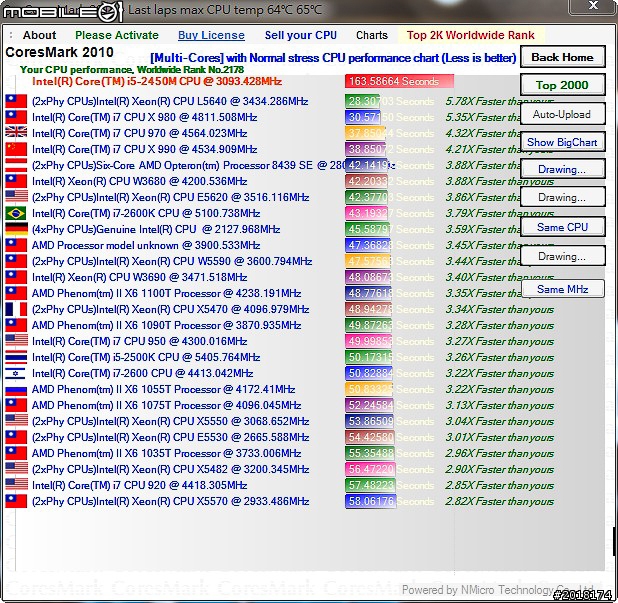Viewport: 618px width, 603px height.
Task: Click Please Activate menu item
Action: (x=117, y=35)
